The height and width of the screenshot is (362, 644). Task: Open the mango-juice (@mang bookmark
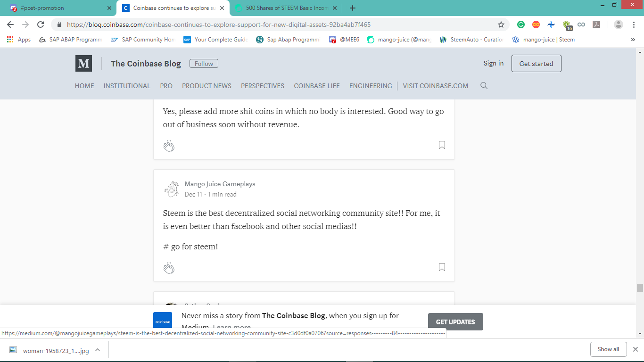(x=399, y=40)
